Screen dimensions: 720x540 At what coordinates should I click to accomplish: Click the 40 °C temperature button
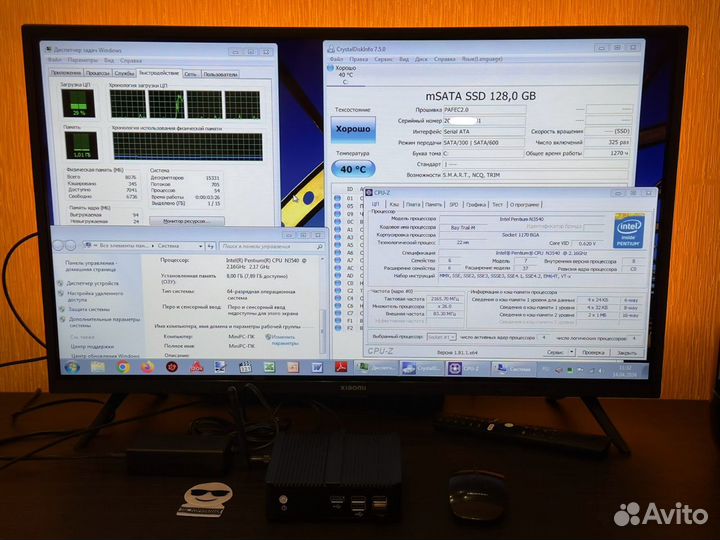point(353,169)
